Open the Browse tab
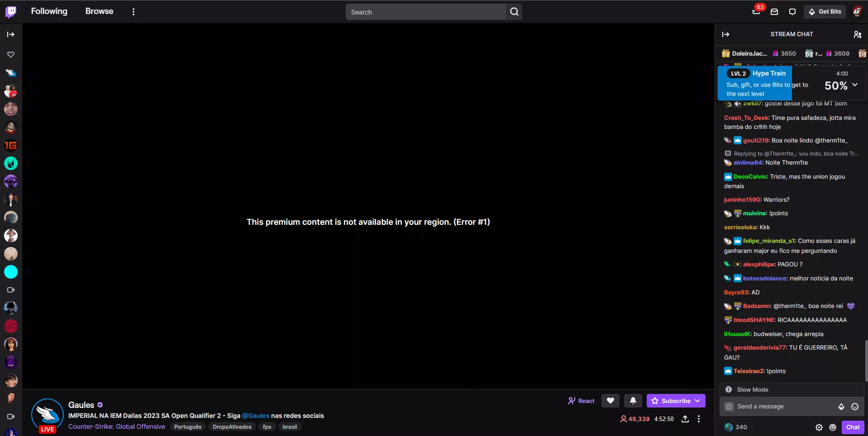 99,11
